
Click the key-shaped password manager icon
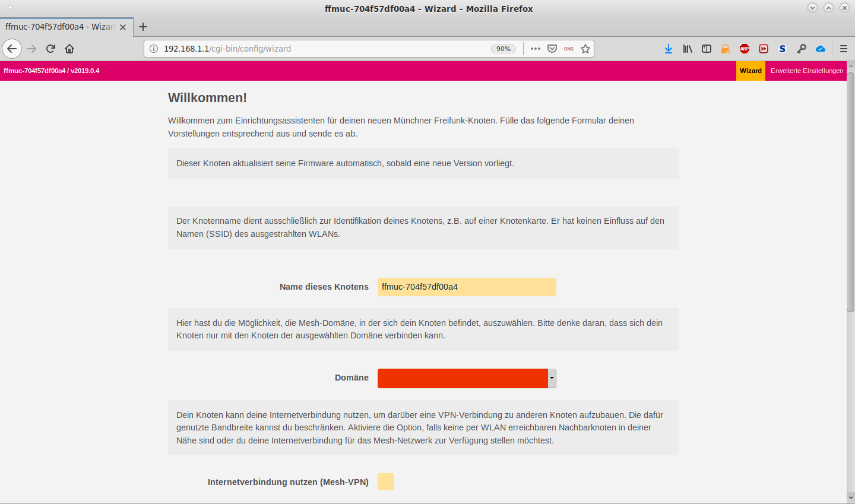pyautogui.click(x=802, y=49)
